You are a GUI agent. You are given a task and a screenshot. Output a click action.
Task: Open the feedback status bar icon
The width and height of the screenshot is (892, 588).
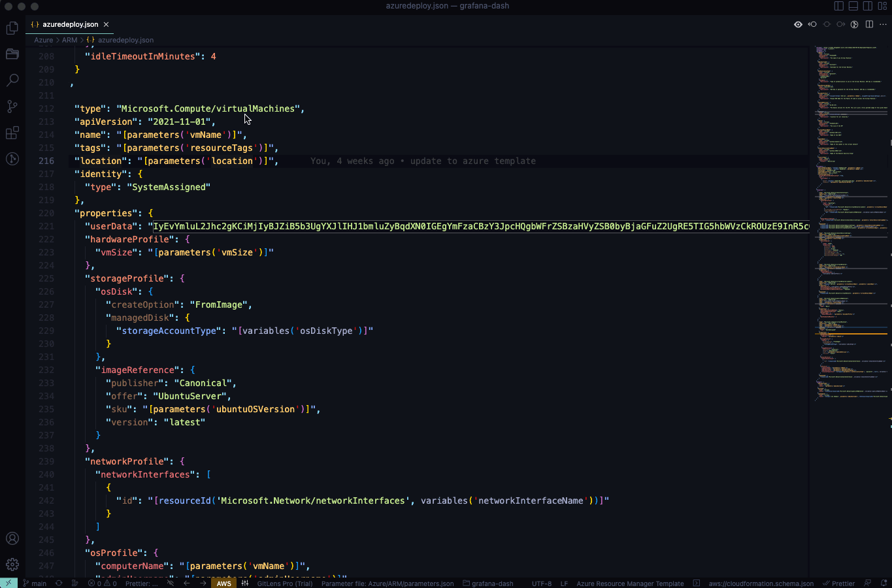pyautogui.click(x=868, y=583)
